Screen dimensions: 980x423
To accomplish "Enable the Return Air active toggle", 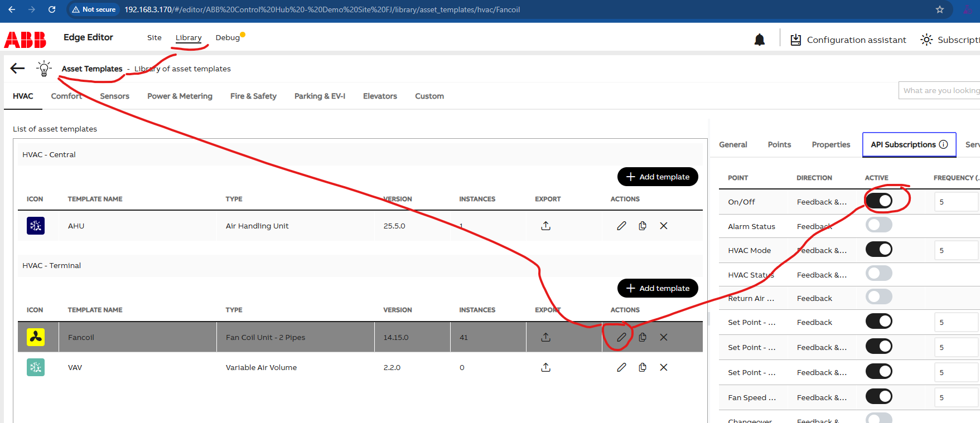I will tap(878, 297).
